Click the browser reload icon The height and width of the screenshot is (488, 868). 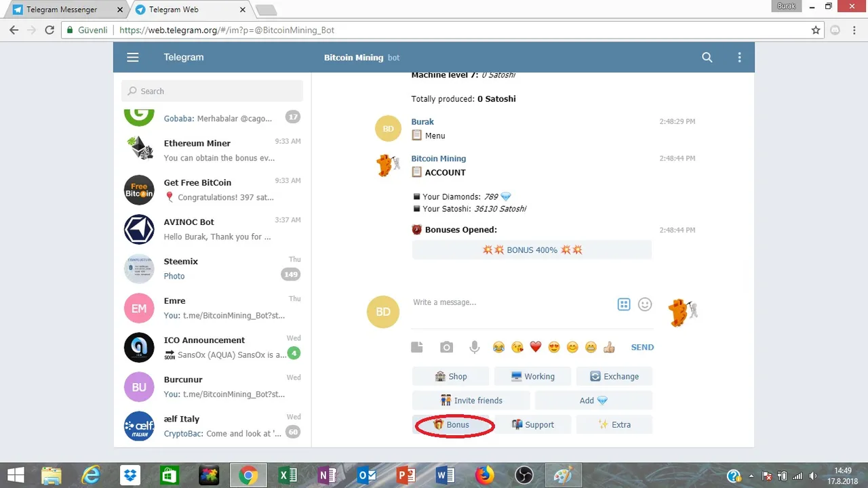(49, 30)
